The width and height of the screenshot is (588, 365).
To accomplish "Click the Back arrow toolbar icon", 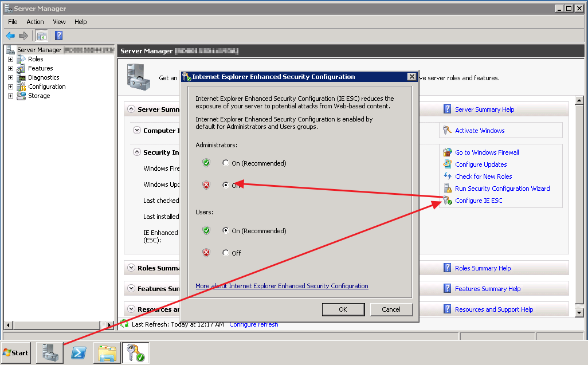I will pyautogui.click(x=10, y=36).
